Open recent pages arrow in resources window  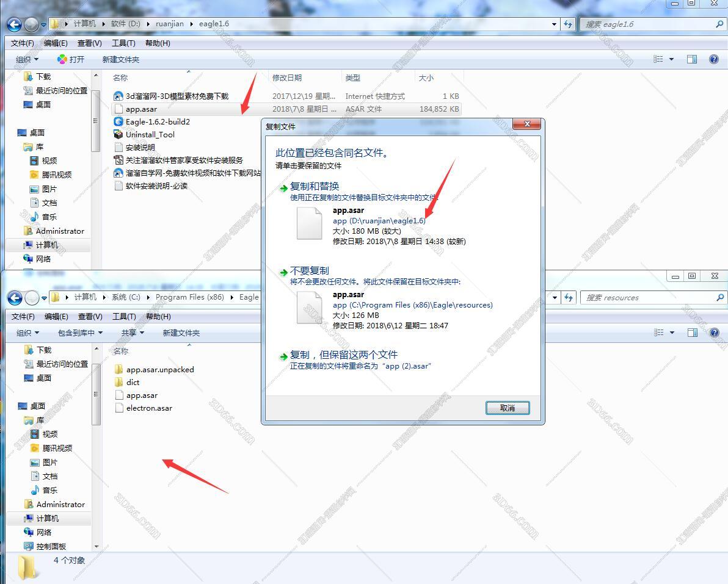[x=44, y=298]
